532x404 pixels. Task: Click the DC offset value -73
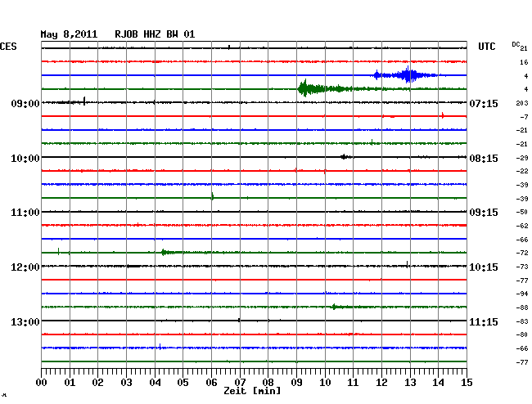522,267
